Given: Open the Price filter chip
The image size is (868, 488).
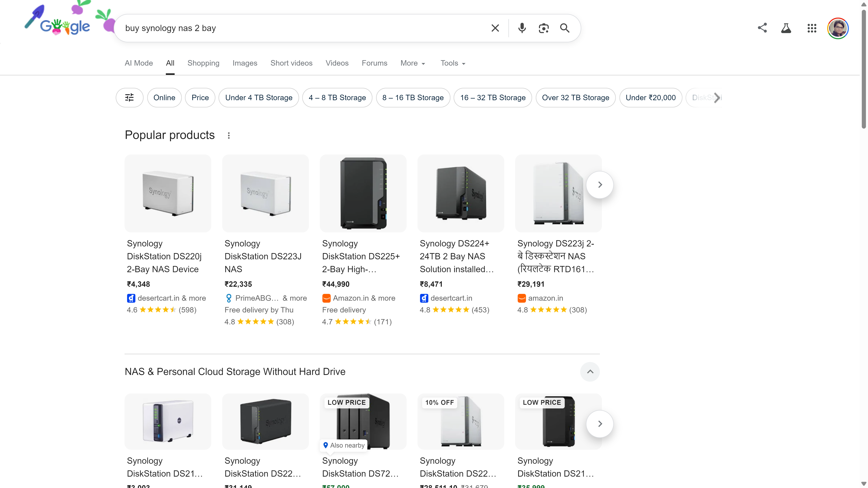Looking at the screenshot, I should [200, 98].
